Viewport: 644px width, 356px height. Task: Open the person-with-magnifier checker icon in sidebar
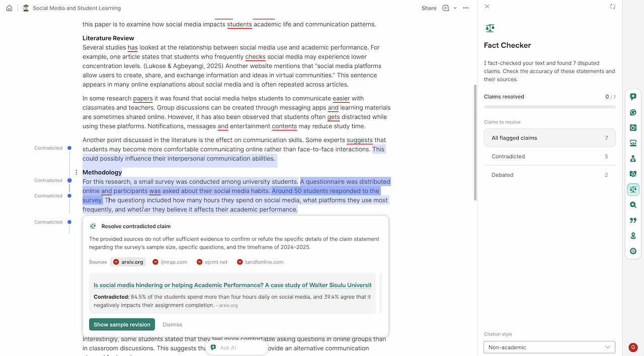(633, 173)
